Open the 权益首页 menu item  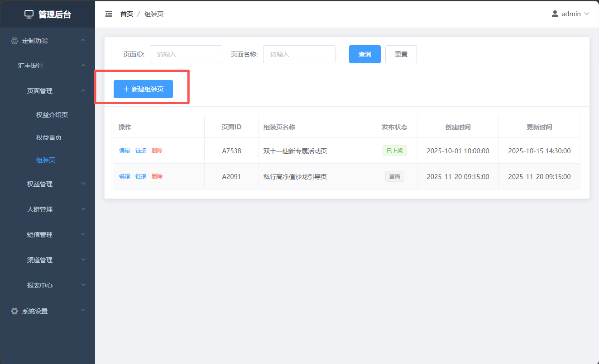[49, 137]
